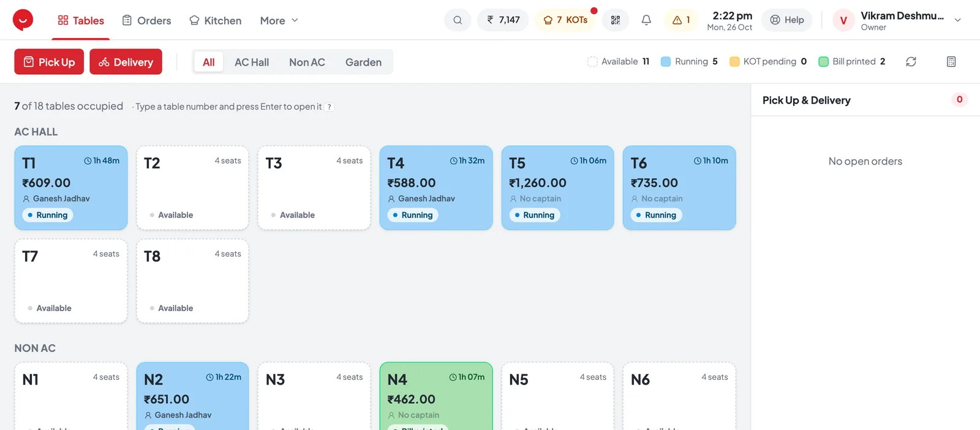Image resolution: width=980 pixels, height=430 pixels.
Task: Open the calculator icon on the right
Action: 951,62
